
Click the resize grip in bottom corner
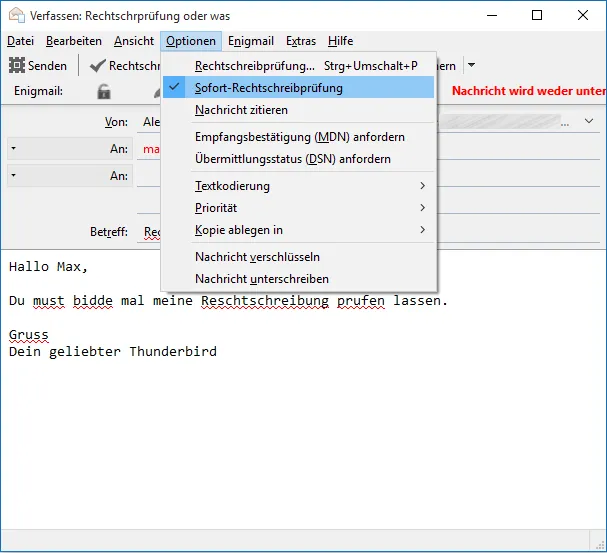tap(600, 544)
